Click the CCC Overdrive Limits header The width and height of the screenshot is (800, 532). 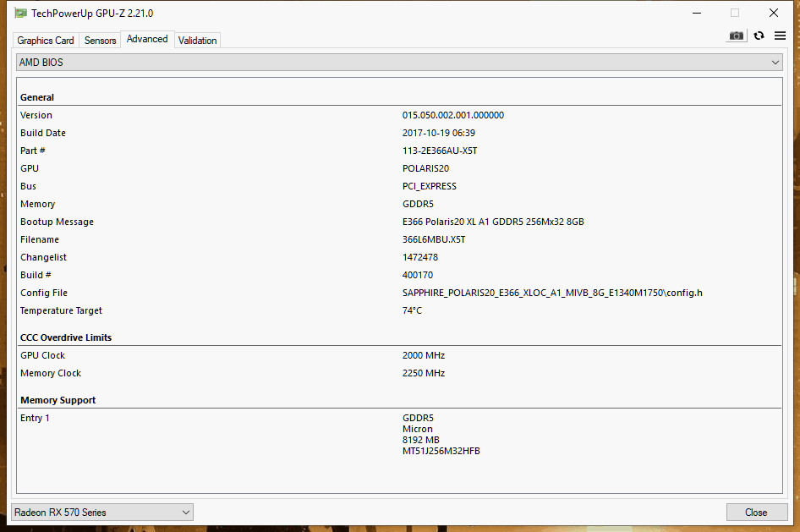pos(66,337)
